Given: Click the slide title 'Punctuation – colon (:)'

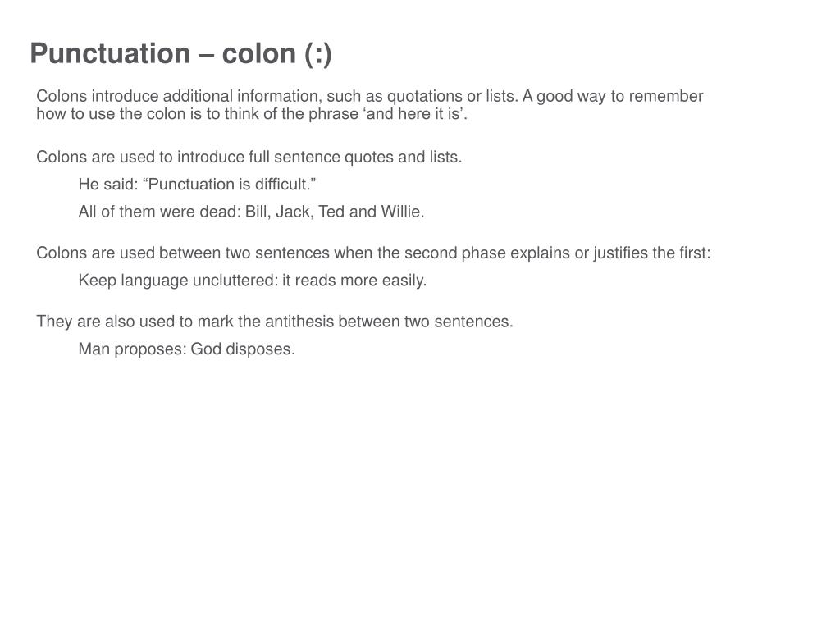Looking at the screenshot, I should pos(180,54).
